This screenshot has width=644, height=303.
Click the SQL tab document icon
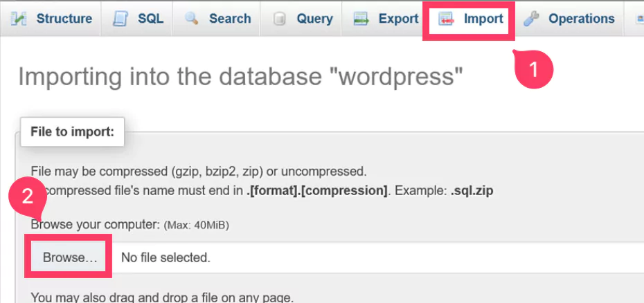pos(120,19)
